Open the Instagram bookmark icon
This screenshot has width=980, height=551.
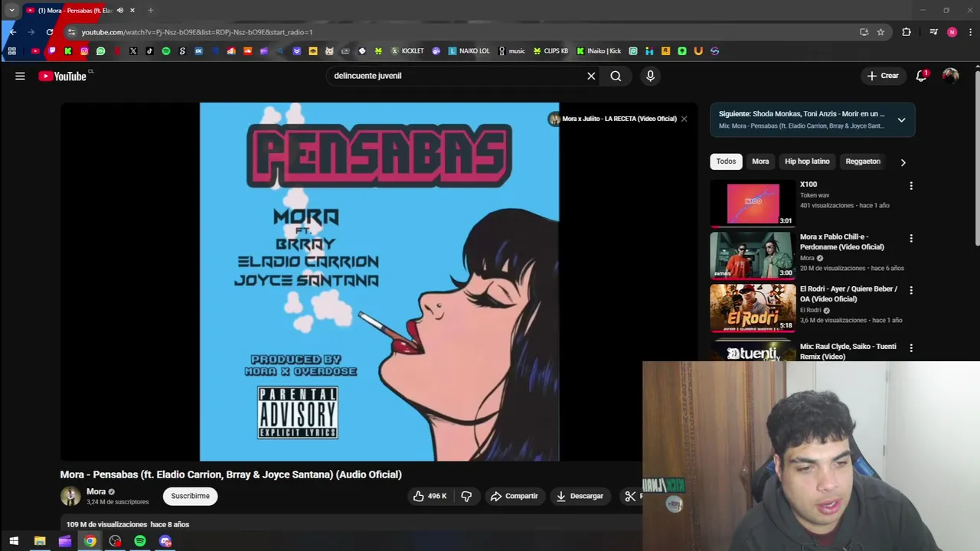[84, 51]
